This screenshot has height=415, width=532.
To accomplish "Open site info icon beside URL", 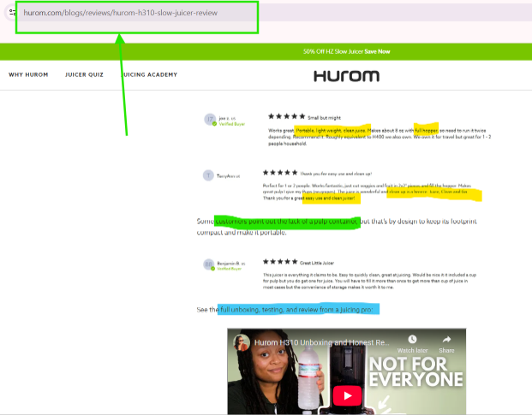I will coord(12,13).
